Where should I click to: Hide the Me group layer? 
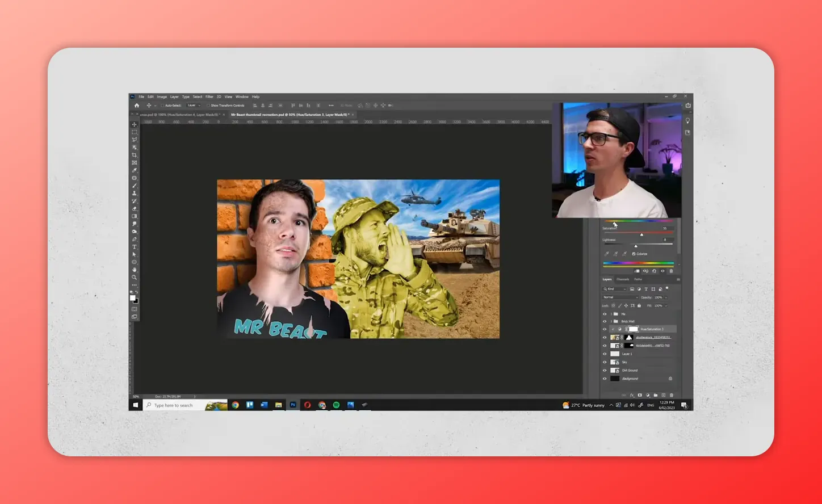click(x=605, y=314)
